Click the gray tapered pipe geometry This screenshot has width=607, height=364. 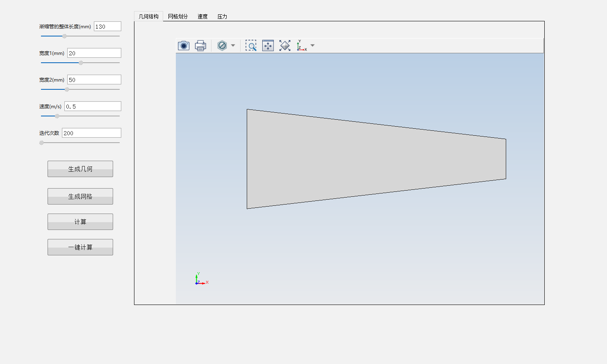coord(376,159)
